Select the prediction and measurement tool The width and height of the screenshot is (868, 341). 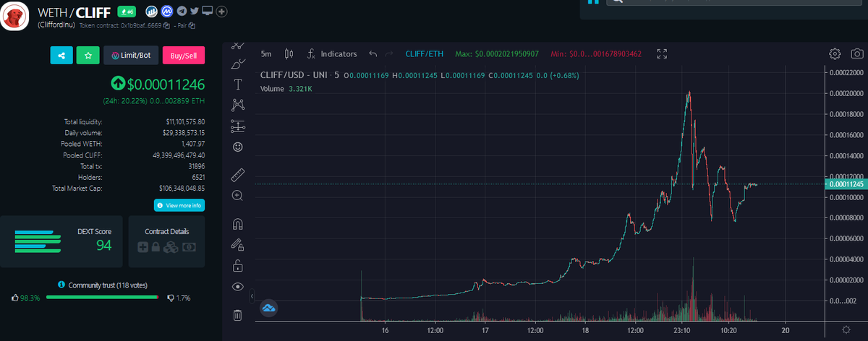(237, 126)
